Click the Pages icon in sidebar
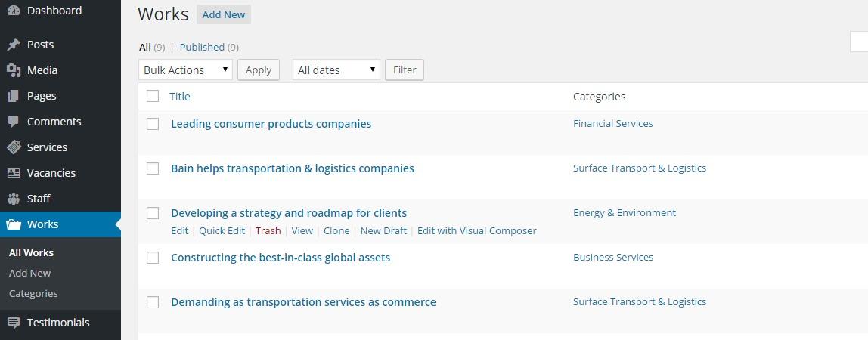Image resolution: width=868 pixels, height=340 pixels. pos(14,96)
